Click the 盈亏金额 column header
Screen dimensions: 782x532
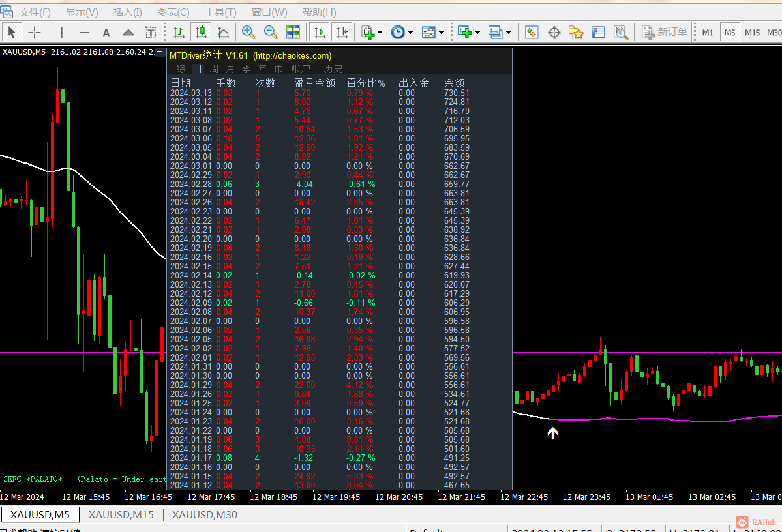315,83
